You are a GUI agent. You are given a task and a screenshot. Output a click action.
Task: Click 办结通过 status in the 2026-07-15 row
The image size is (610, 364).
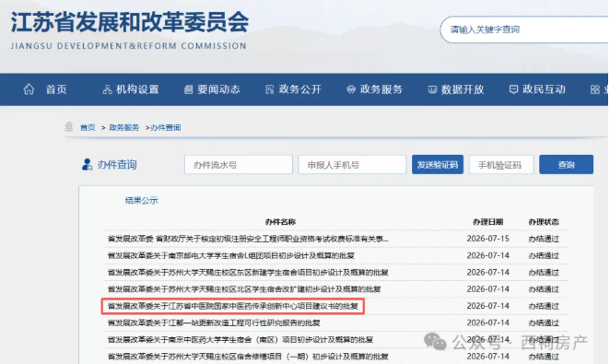point(544,239)
